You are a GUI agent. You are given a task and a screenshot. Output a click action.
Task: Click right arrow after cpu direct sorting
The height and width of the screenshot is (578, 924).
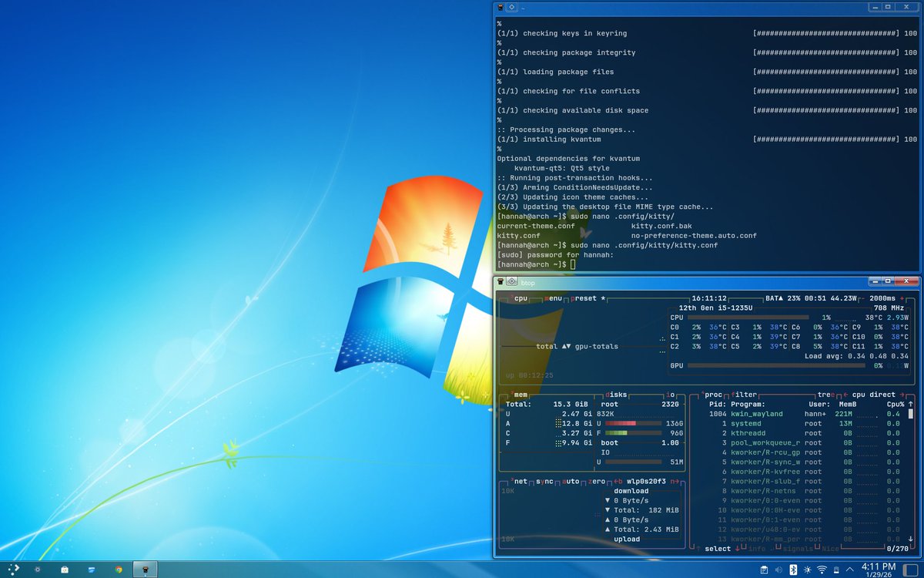pos(902,395)
